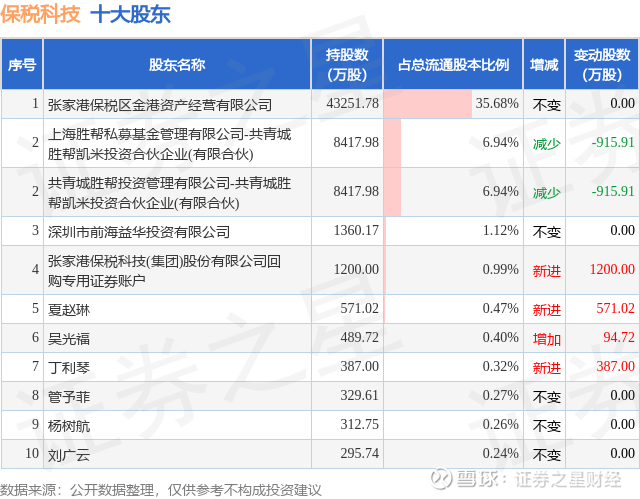Click the 增加 status for 吴光福

tap(547, 339)
